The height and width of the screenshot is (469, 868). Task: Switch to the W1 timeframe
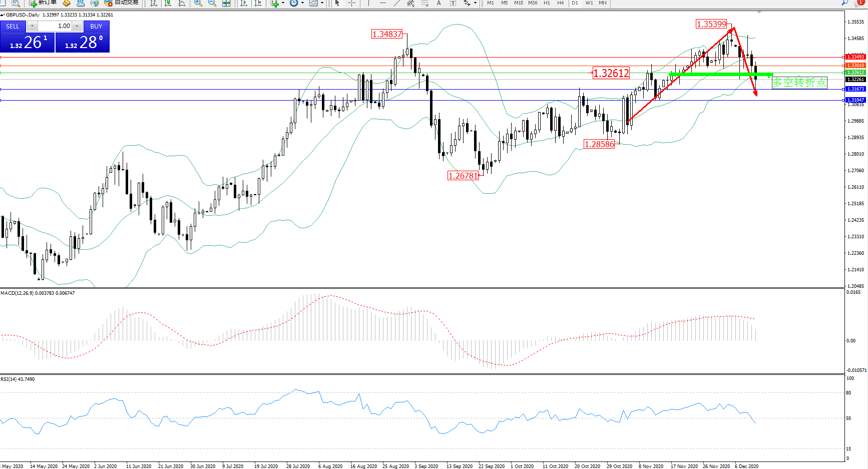pyautogui.click(x=589, y=3)
